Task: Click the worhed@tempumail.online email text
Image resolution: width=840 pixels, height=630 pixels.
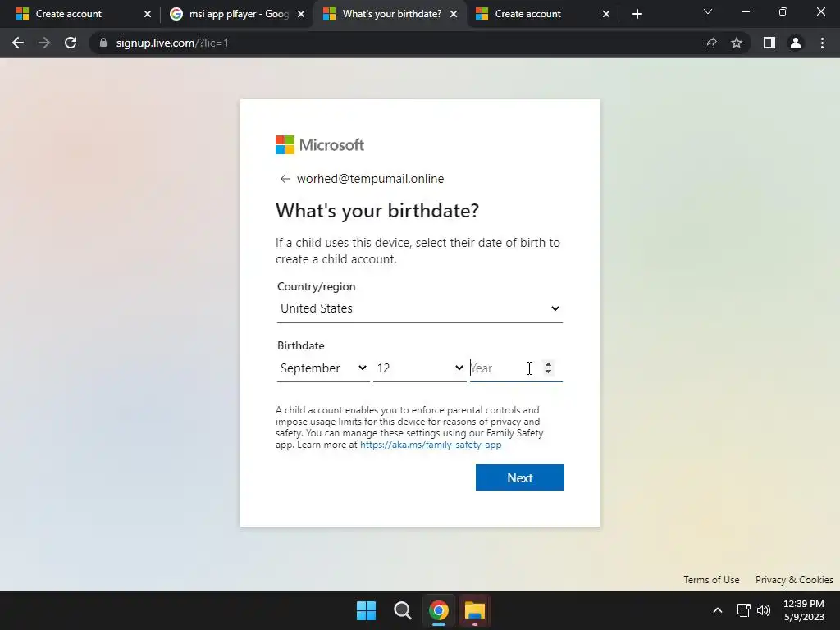Action: coord(370,179)
